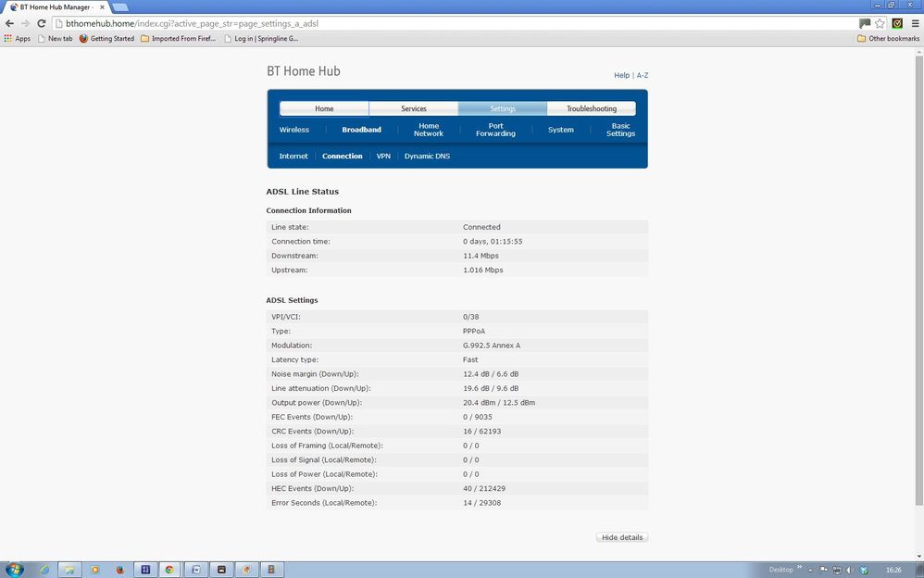Go back using the browser back arrow
This screenshot has width=924, height=578.
click(9, 23)
